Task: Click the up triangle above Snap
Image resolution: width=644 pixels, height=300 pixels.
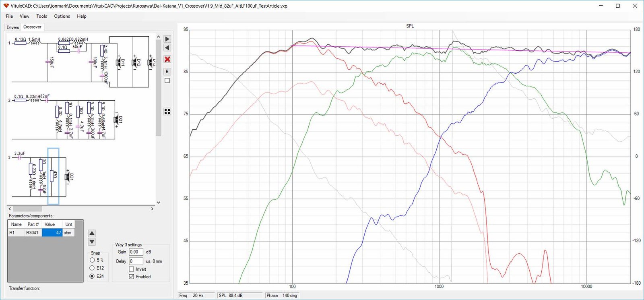Action: pyautogui.click(x=92, y=233)
